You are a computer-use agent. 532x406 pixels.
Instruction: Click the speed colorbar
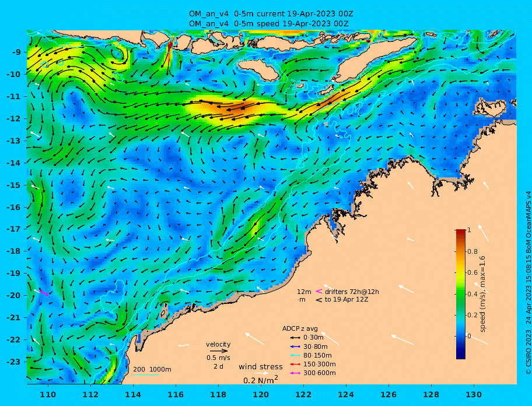(461, 294)
